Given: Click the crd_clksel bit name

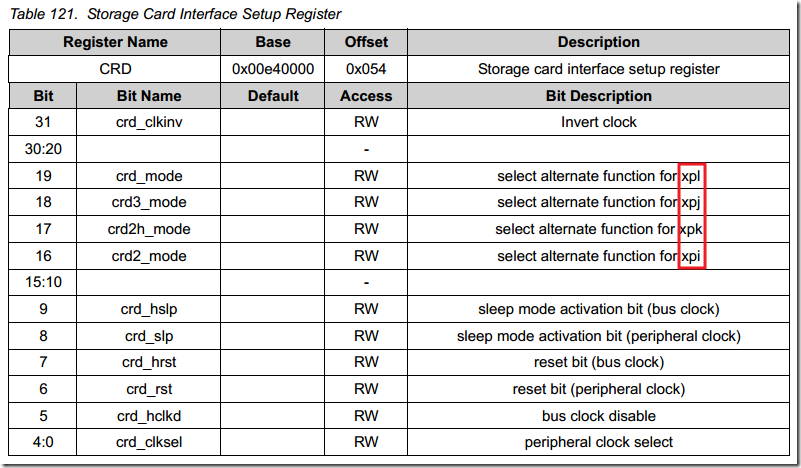Looking at the screenshot, I should (x=147, y=442).
